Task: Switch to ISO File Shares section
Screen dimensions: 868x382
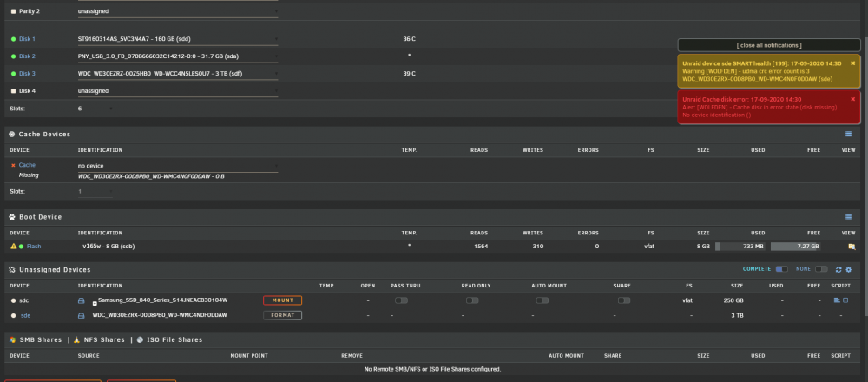Action: pyautogui.click(x=174, y=340)
